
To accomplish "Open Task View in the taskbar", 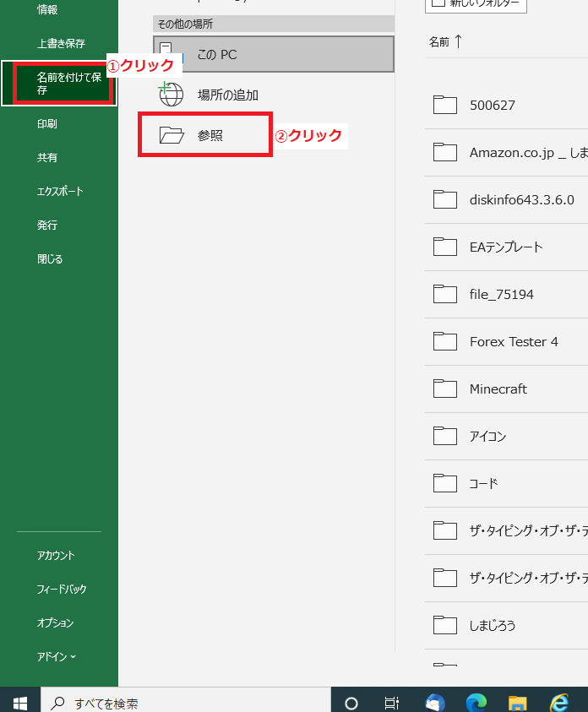I will tap(392, 702).
